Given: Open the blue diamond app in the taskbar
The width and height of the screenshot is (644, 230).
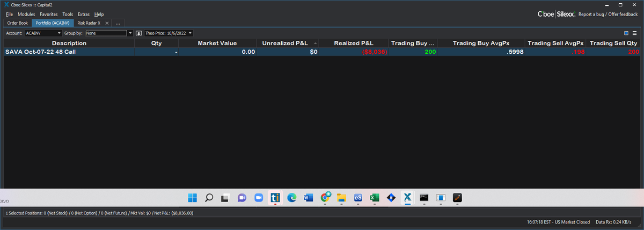Looking at the screenshot, I should [391, 198].
